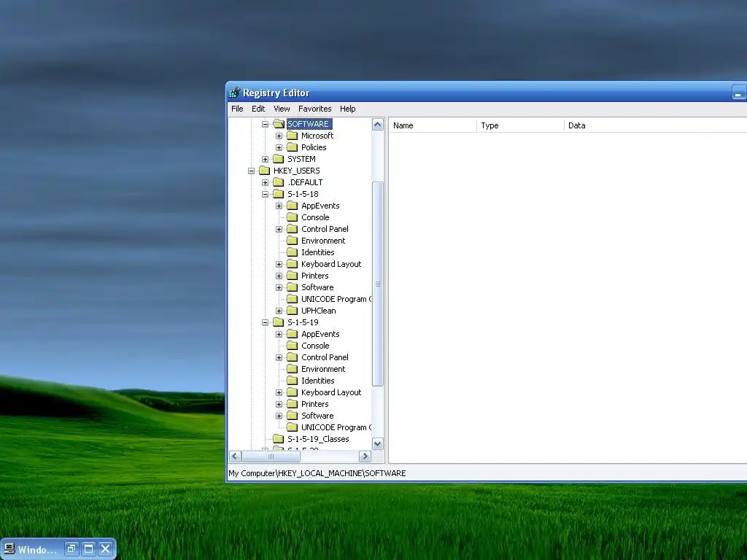Maximize the minimized Windo... window
This screenshot has width=747, height=560.
(88, 548)
